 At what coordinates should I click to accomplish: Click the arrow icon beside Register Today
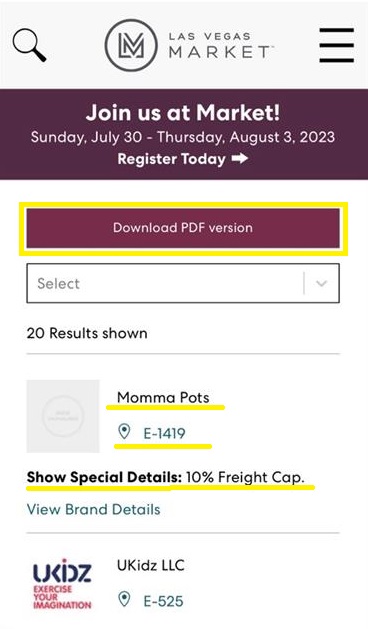point(240,159)
